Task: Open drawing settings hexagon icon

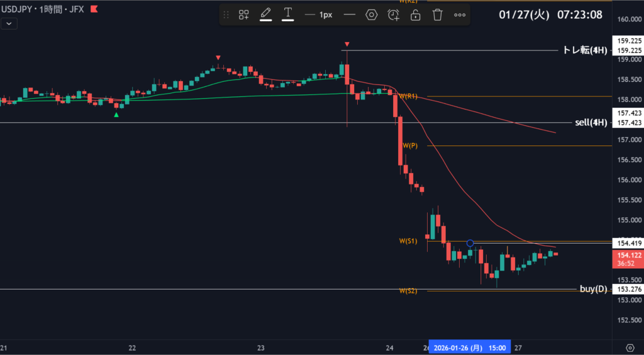Action: click(x=371, y=14)
